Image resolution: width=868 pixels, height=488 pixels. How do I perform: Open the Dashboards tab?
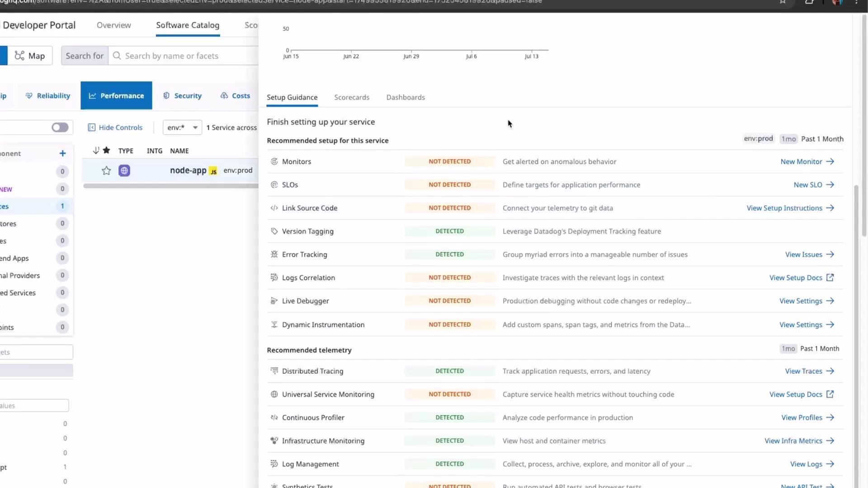coord(406,97)
